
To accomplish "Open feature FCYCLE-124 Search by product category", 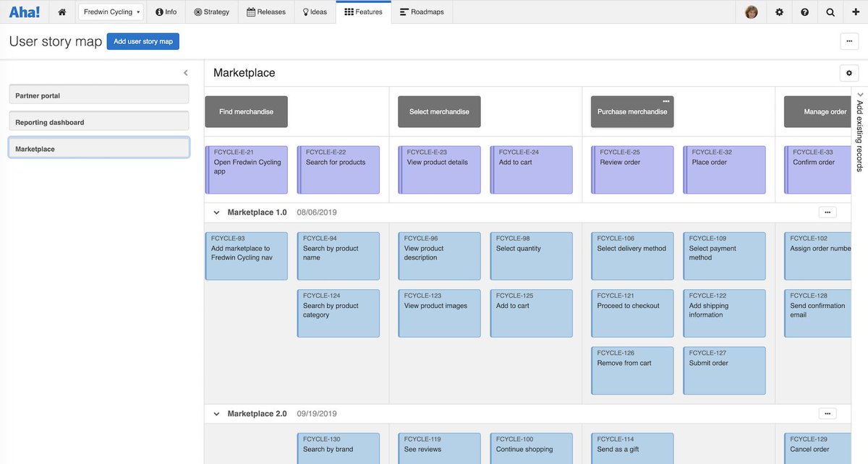I will (339, 314).
